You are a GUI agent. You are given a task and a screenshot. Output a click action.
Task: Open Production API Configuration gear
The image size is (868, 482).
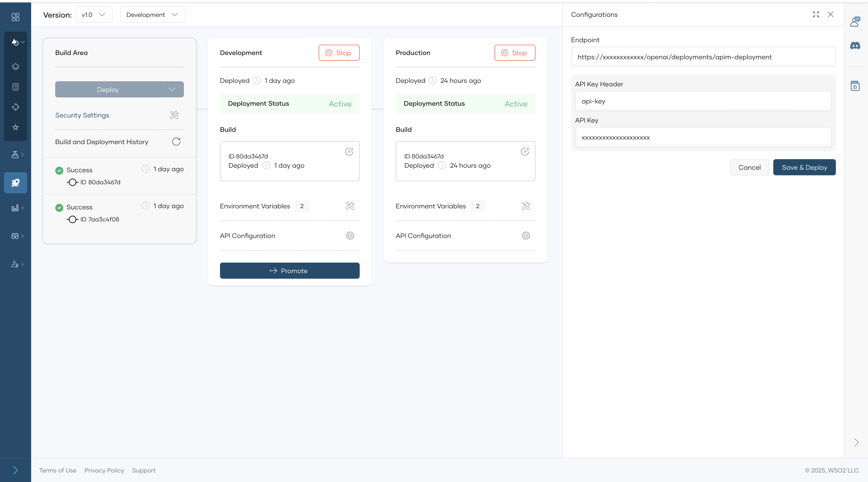526,235
